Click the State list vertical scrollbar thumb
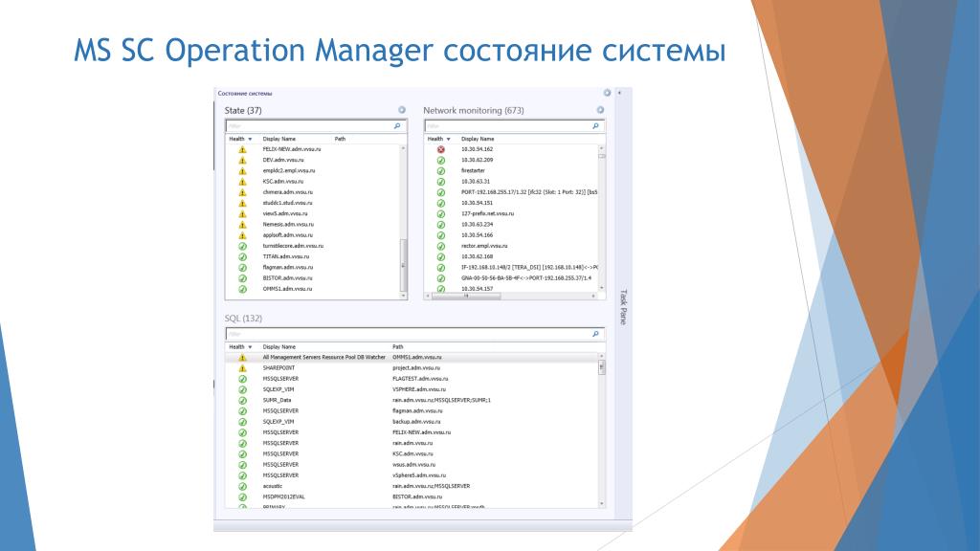The image size is (980, 551). pyautogui.click(x=403, y=265)
